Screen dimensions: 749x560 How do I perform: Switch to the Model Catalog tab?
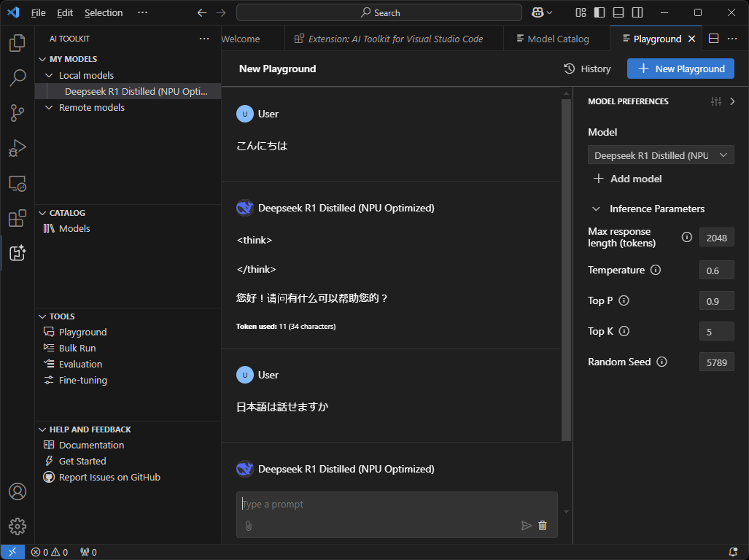tap(556, 38)
